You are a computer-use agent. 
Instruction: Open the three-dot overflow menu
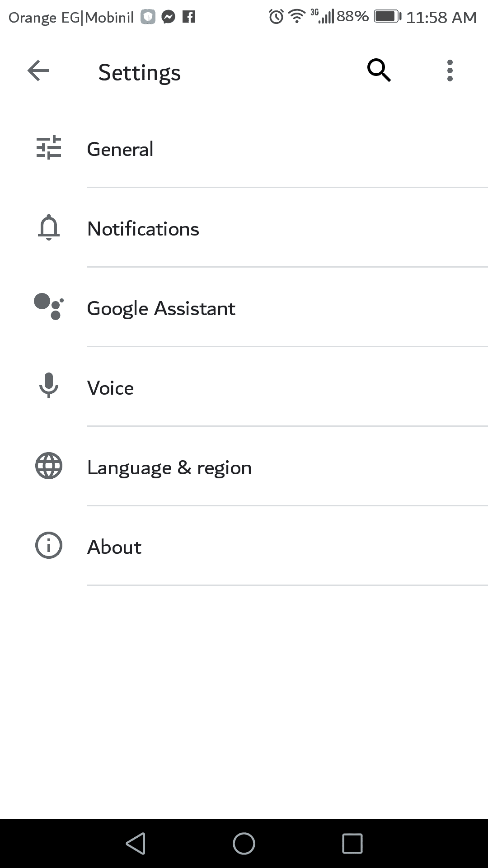point(450,71)
